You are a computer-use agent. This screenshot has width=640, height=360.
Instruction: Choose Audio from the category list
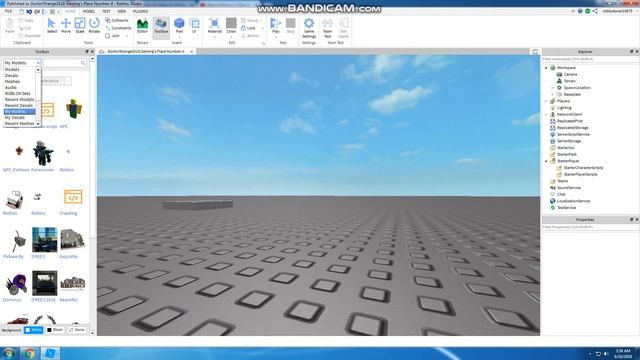pos(11,87)
